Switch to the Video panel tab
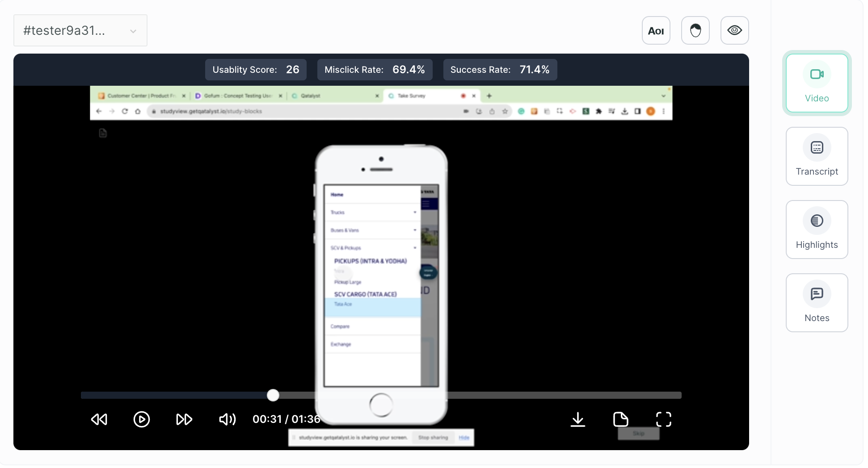Image resolution: width=868 pixels, height=468 pixels. [x=817, y=83]
